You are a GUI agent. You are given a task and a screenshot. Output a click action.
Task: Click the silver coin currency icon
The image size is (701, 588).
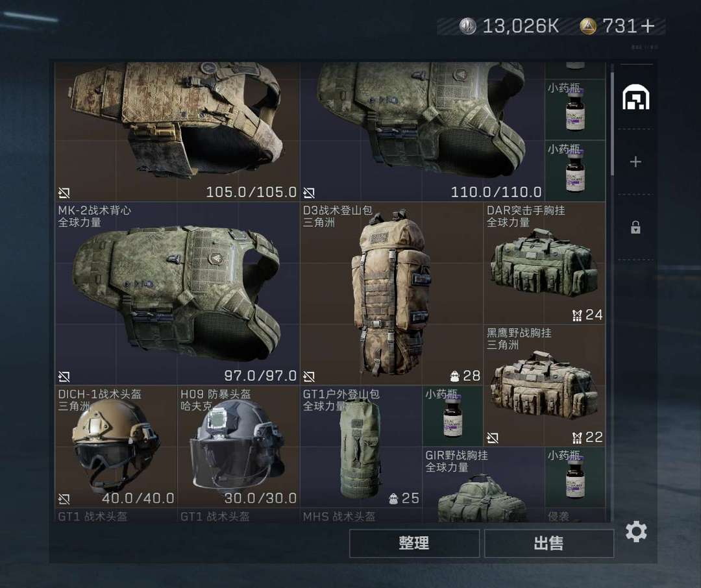click(467, 26)
